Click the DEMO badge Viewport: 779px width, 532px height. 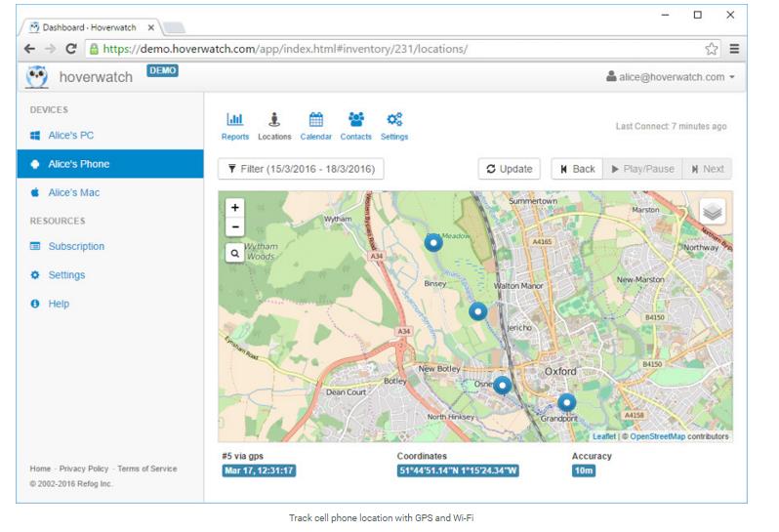tap(162, 70)
